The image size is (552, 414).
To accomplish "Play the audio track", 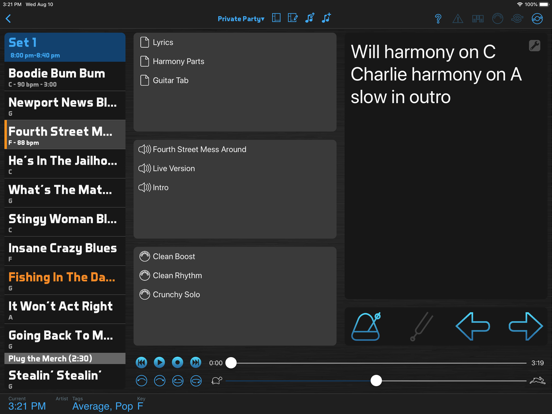I will click(159, 362).
